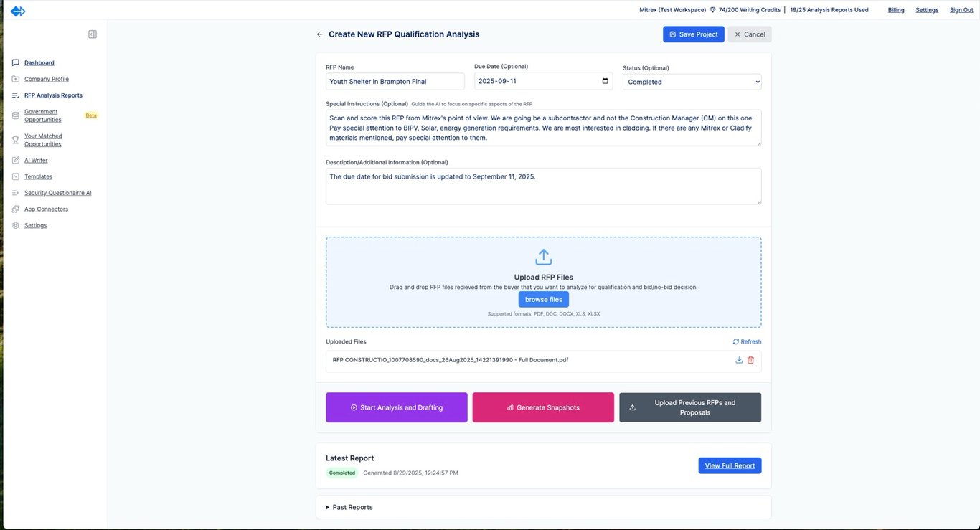Refresh the uploaded files list
980x530 pixels.
pos(747,342)
